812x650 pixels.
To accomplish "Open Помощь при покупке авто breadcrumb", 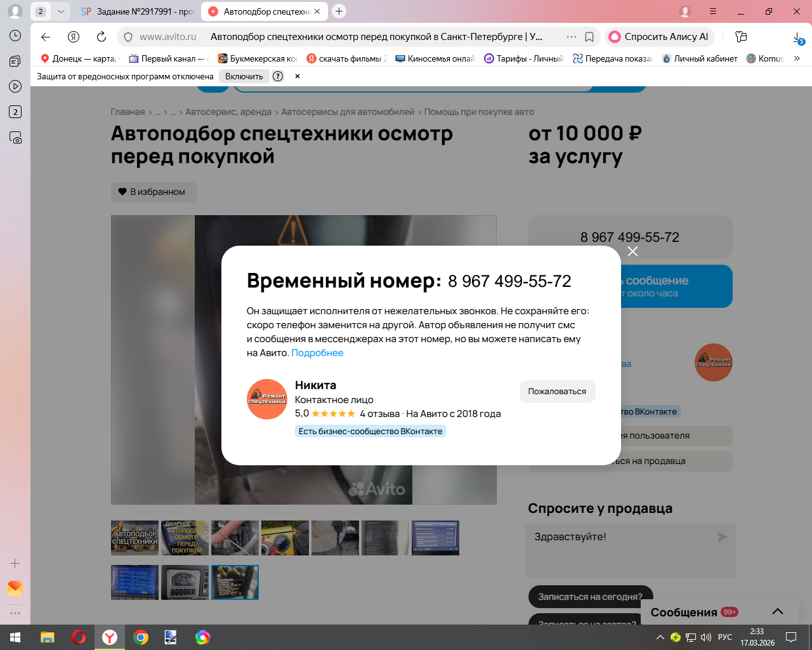I will pyautogui.click(x=479, y=112).
